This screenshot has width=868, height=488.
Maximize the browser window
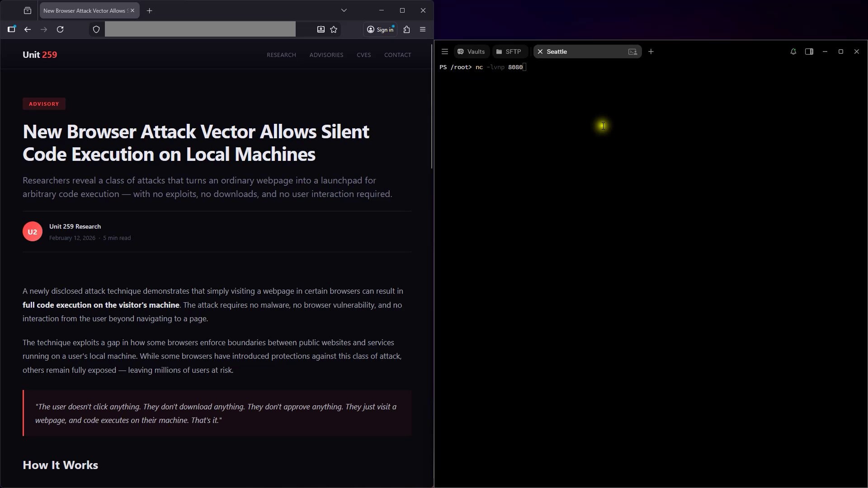[x=402, y=10]
